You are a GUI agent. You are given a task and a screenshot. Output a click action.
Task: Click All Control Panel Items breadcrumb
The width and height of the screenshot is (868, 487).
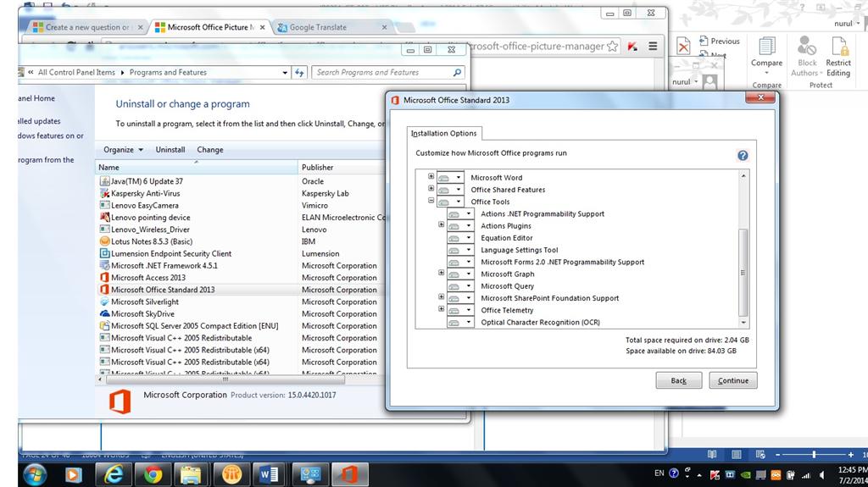[x=76, y=73]
